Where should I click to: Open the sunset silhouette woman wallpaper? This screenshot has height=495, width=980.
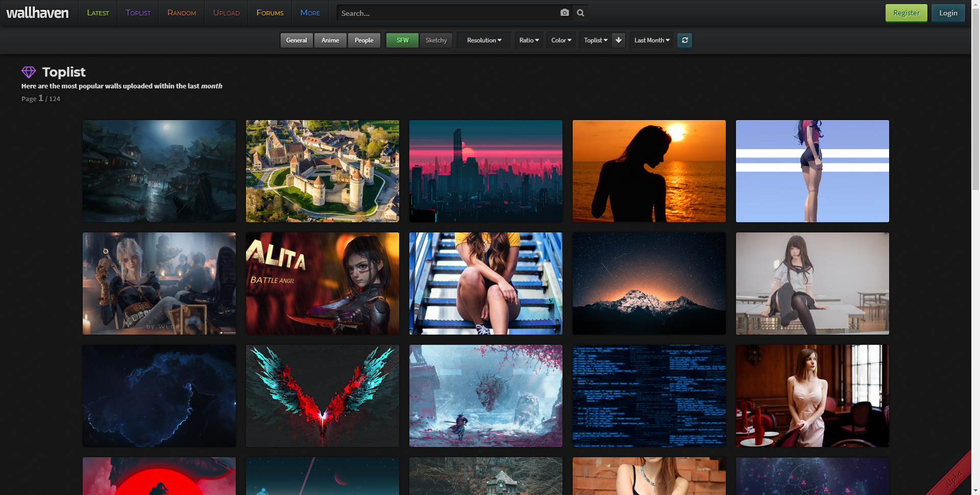[649, 171]
